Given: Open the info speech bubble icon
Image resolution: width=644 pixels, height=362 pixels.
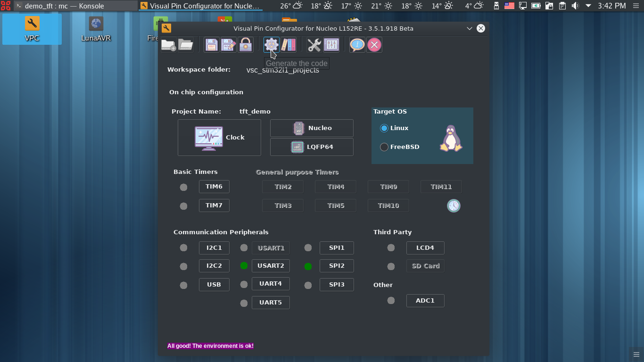Looking at the screenshot, I should tap(357, 45).
